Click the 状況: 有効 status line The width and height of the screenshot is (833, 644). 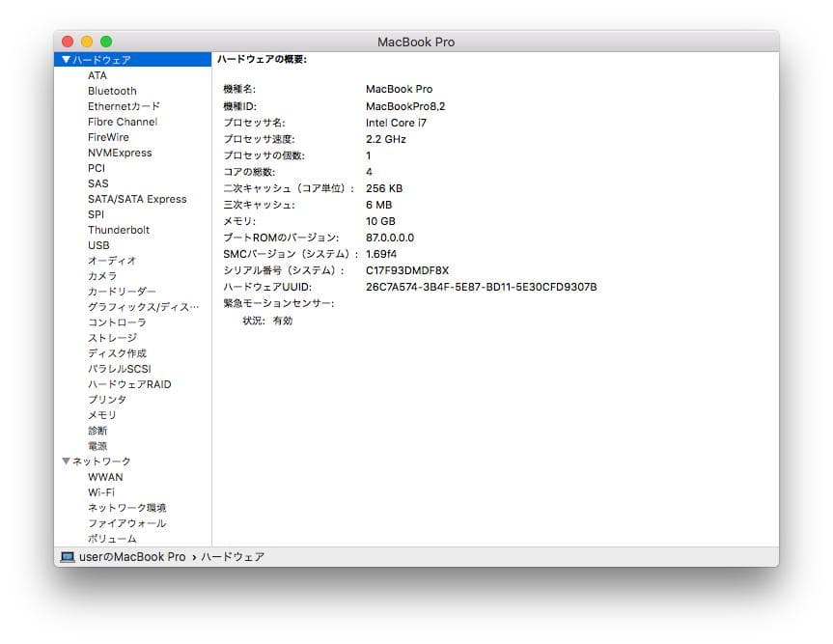pos(267,321)
